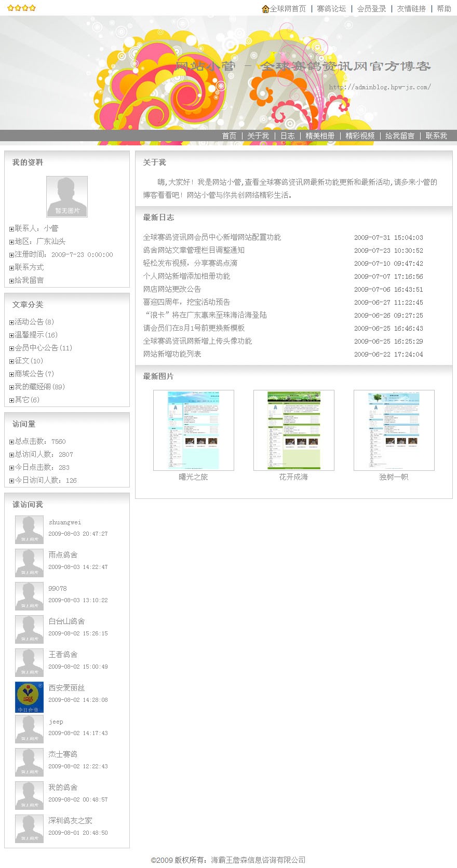
Task: Open 日志 in the nav bar
Action: (287, 136)
